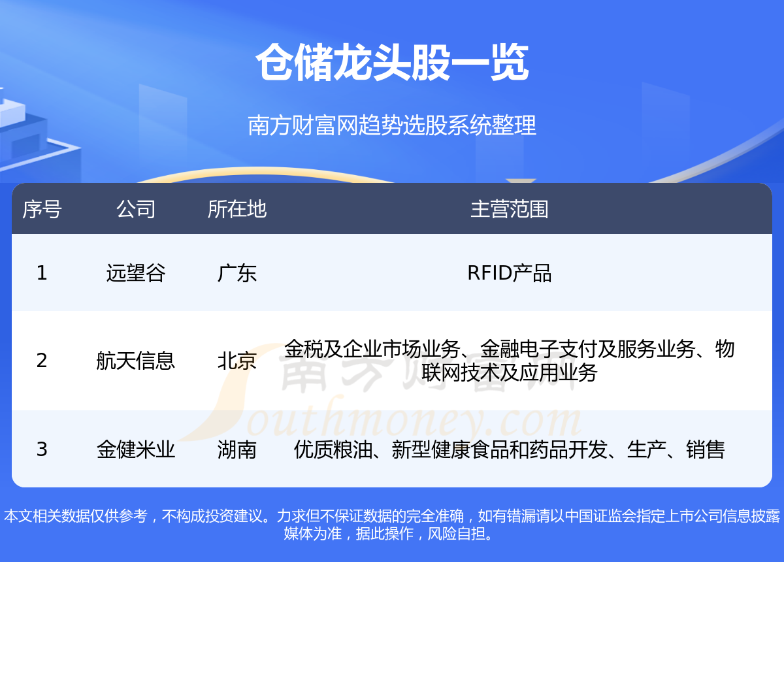Image resolution: width=784 pixels, height=686 pixels.
Task: Select company cell 远望谷
Action: coord(136,272)
